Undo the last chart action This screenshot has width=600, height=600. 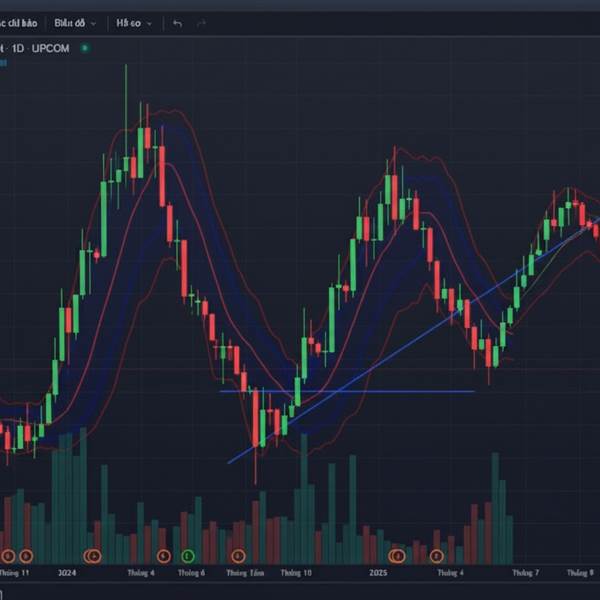(177, 23)
